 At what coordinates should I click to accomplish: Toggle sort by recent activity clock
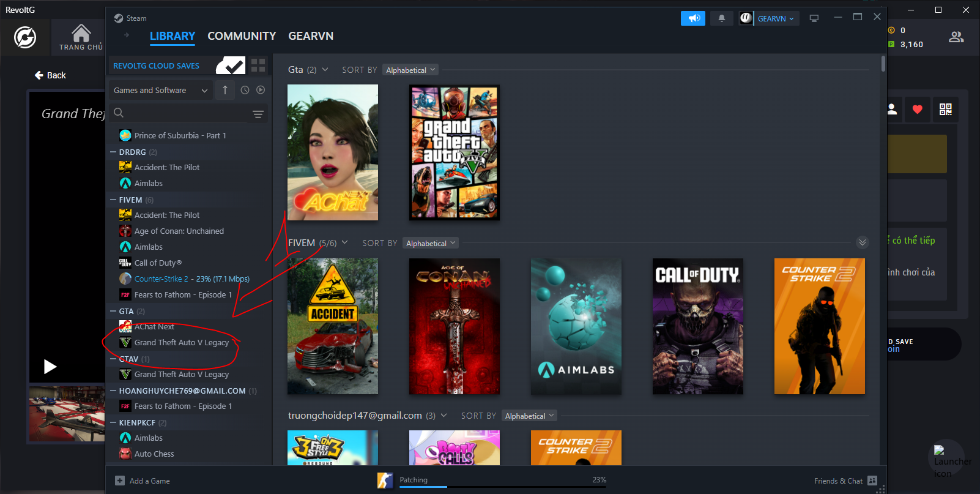tap(245, 90)
